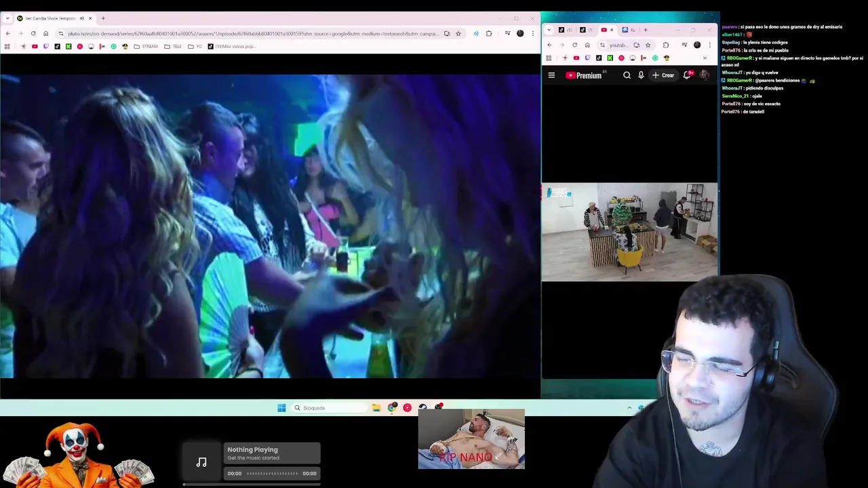Viewport: 868px width, 488px height.
Task: Open media controls icon in Pluto TV window
Action: click(x=507, y=33)
